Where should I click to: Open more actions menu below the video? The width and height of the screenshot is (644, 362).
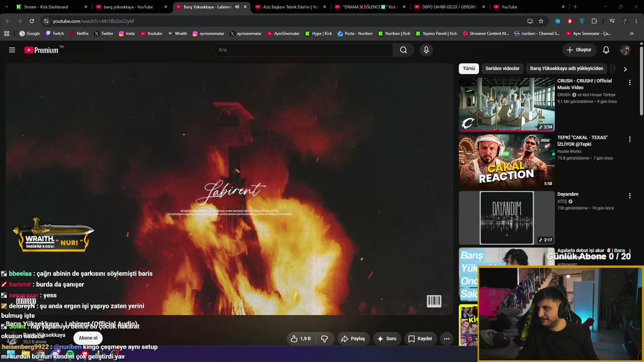[446, 339]
